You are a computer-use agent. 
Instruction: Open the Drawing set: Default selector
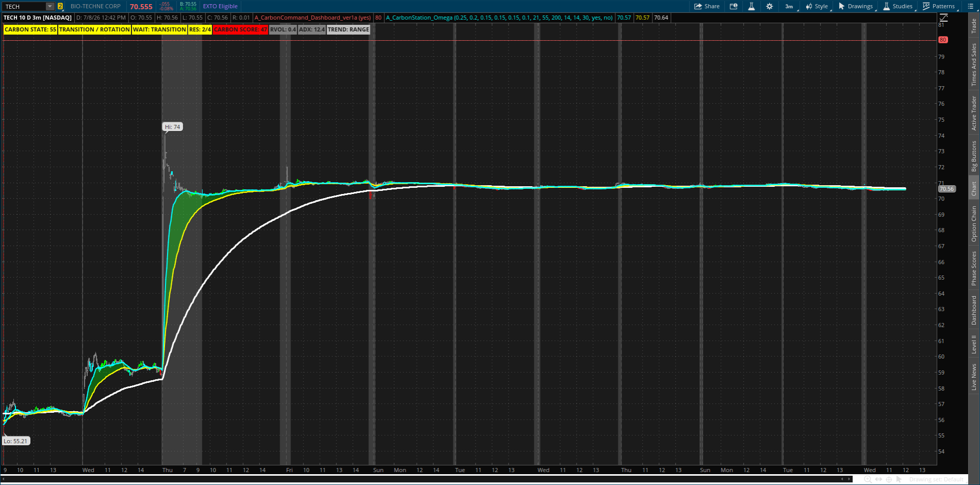click(x=938, y=479)
